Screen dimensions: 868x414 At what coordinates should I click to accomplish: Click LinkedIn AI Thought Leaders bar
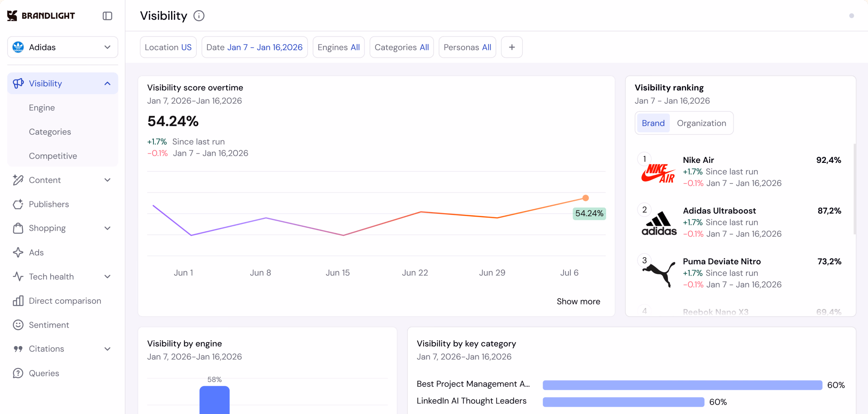[623, 402]
